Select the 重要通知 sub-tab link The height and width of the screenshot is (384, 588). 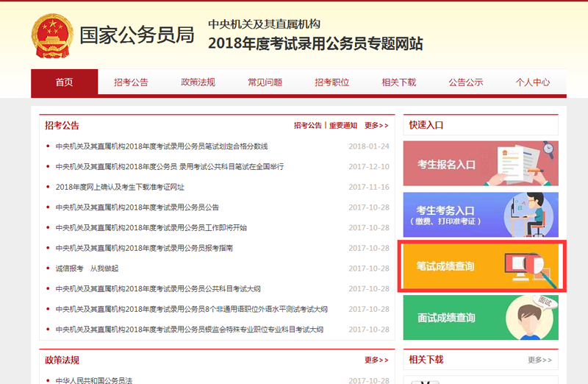coord(343,125)
